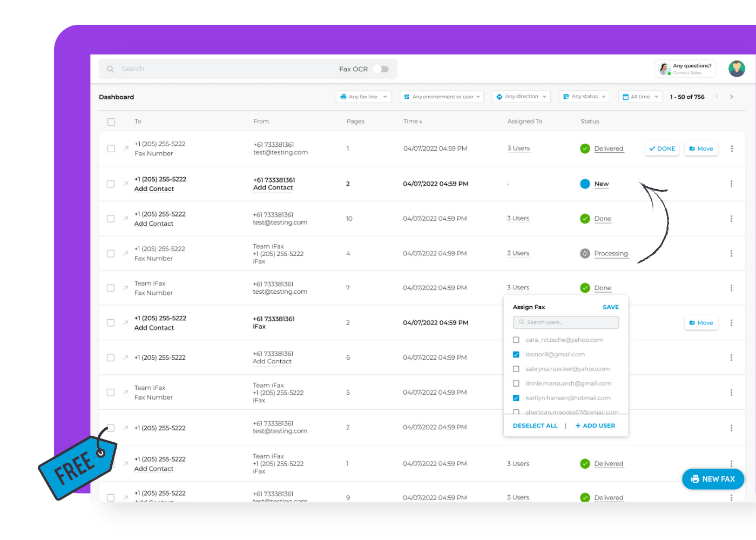Open the All time date filter dropdown
Image resolution: width=756 pixels, height=540 pixels.
click(x=640, y=97)
